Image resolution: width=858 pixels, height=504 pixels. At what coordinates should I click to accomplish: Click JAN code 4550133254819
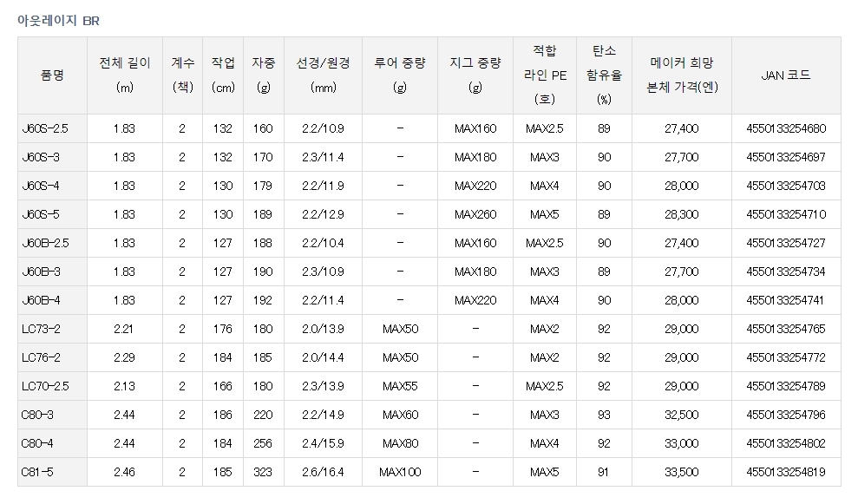point(786,472)
